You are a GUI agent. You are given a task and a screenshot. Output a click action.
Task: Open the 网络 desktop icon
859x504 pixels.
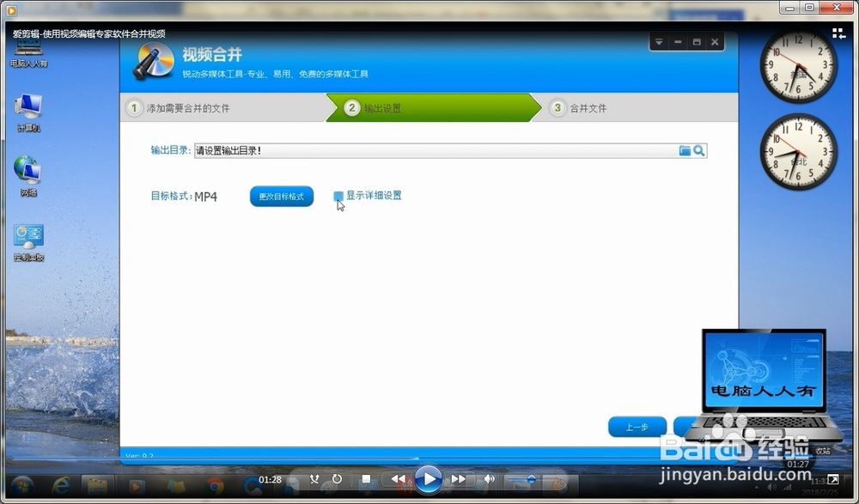28,176
